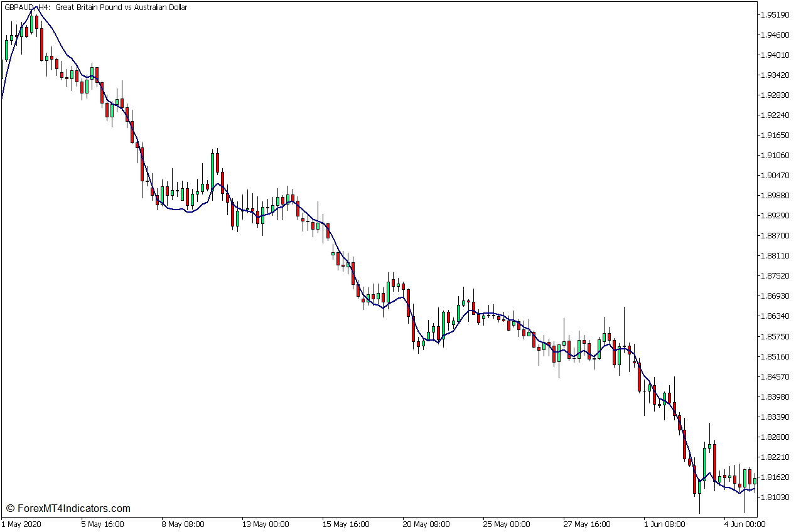Screen dimensions: 801x532
Task: Click the 1.84570 price scale entry
Action: (x=775, y=375)
